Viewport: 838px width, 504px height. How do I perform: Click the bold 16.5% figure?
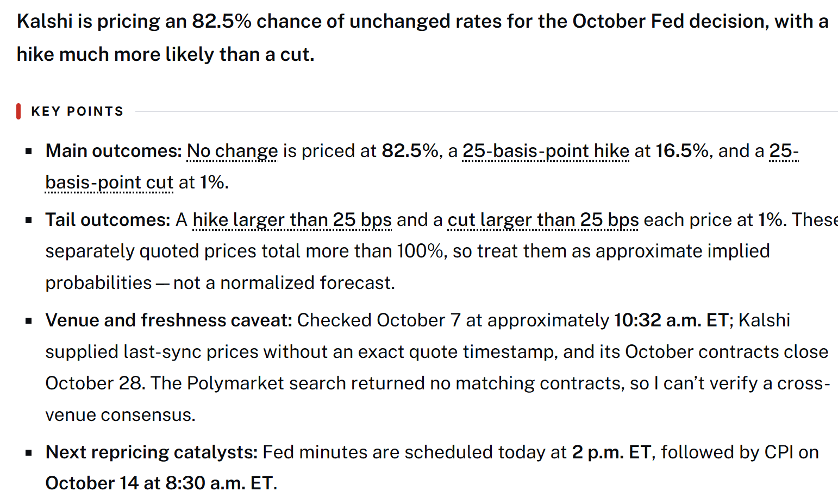(681, 151)
